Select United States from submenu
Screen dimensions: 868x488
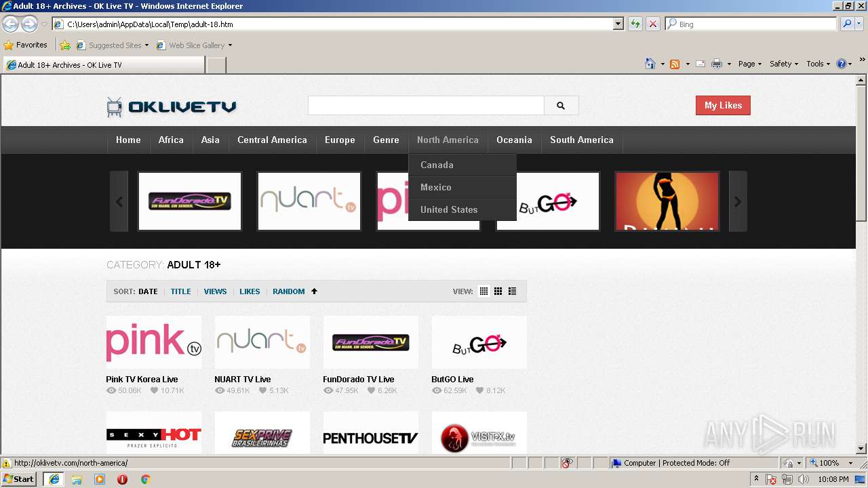(462, 209)
